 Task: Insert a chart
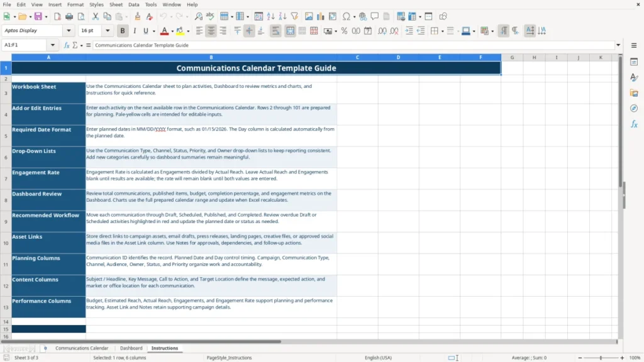(x=320, y=16)
